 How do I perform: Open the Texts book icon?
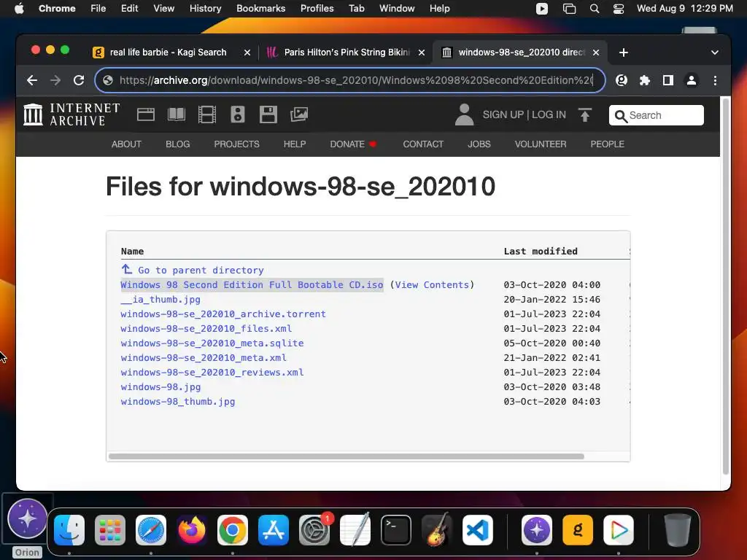(x=177, y=114)
